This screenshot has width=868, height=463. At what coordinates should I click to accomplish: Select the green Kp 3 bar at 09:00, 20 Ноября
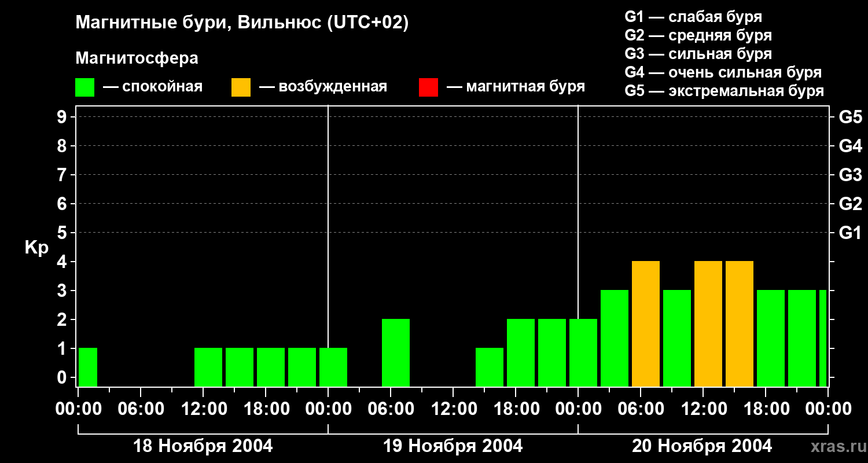pos(677,339)
